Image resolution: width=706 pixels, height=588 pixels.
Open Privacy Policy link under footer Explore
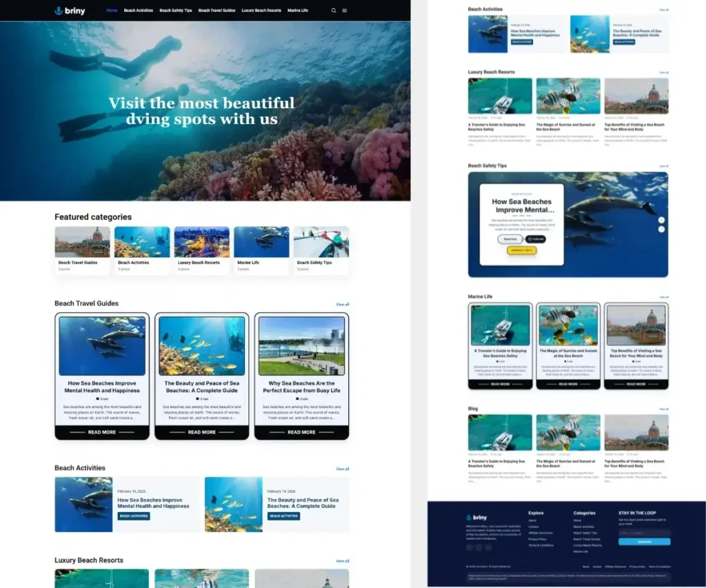click(538, 539)
